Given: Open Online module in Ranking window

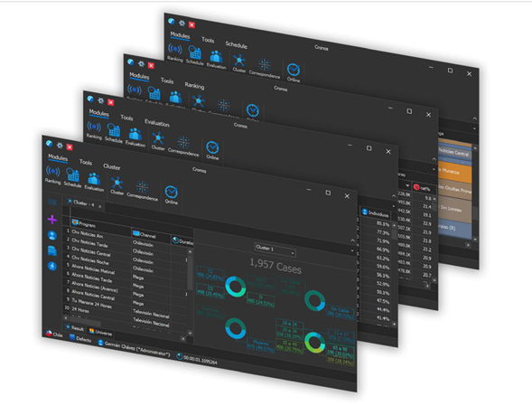Looking at the screenshot, I should pos(253,112).
